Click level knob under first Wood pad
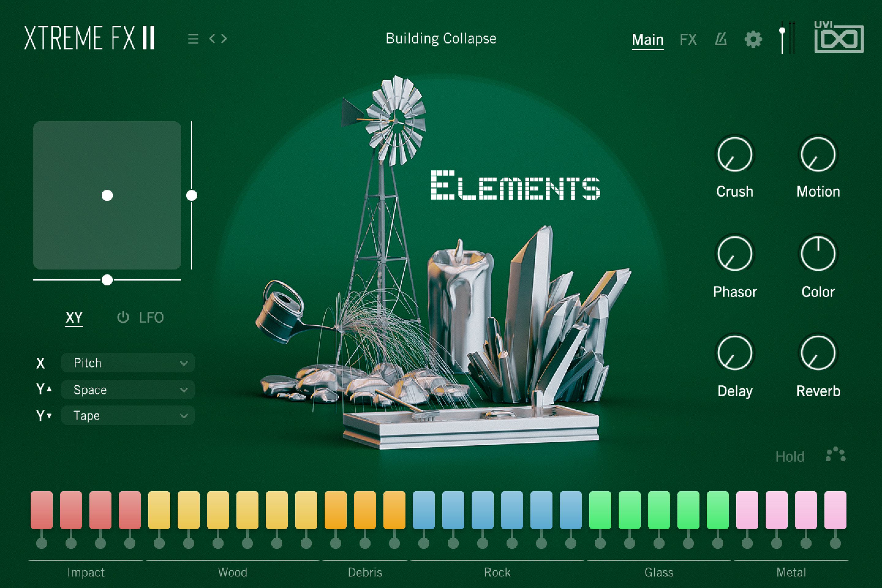 pos(159,543)
